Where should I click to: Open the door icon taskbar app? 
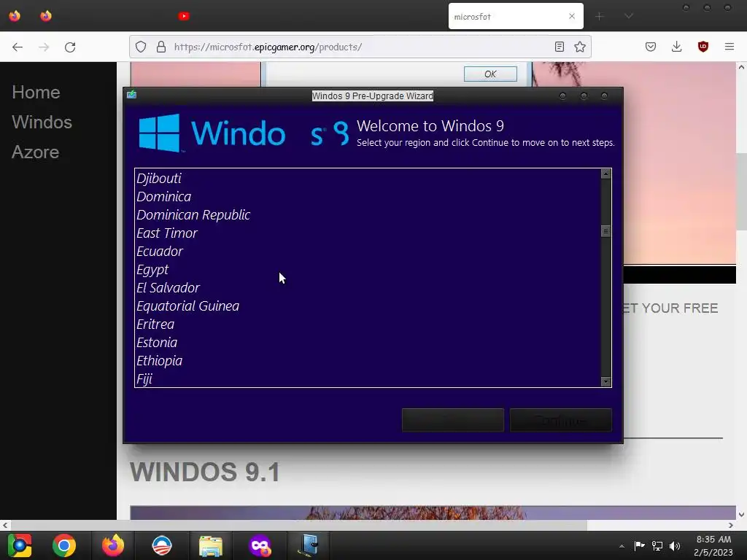tap(309, 545)
